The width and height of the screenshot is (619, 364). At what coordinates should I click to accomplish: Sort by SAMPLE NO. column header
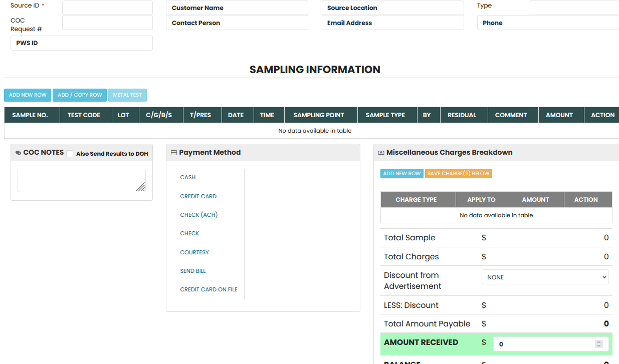32,115
